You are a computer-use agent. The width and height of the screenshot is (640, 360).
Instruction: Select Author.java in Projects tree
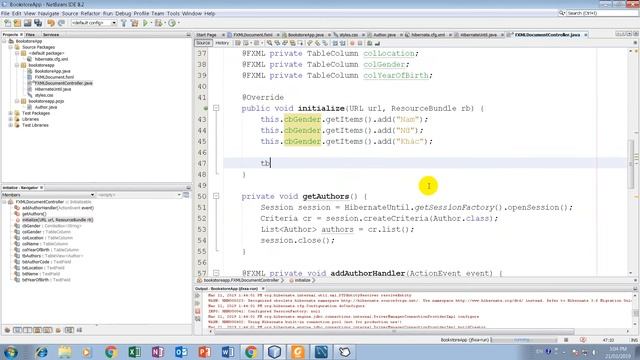(45, 107)
